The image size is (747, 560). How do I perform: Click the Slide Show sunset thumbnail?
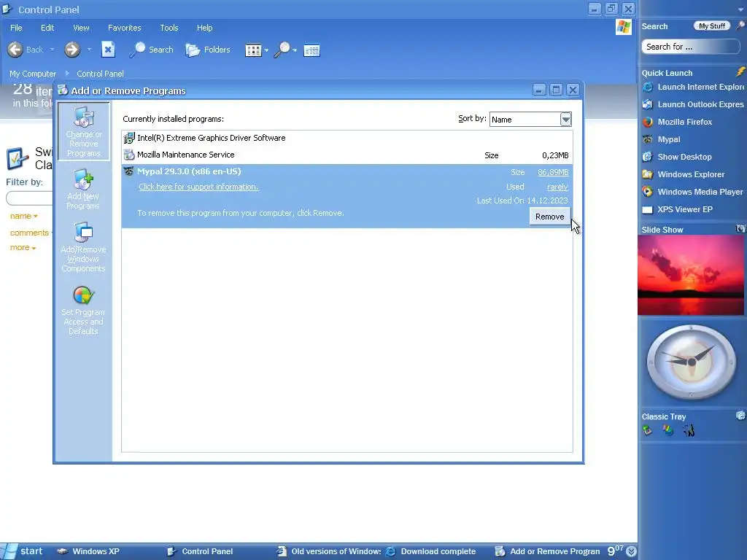[691, 275]
